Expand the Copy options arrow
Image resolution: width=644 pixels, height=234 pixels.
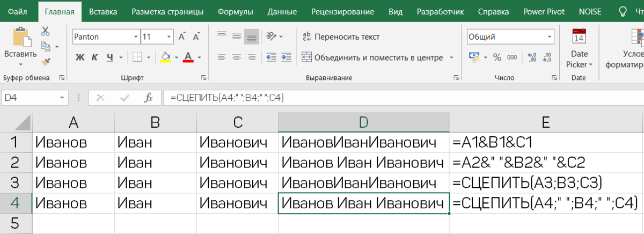coord(56,47)
